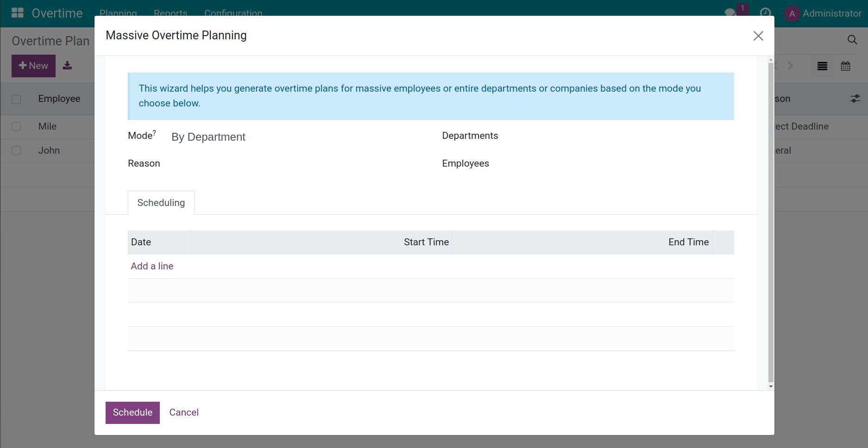Viewport: 868px width, 448px height.
Task: Close the Massive Overtime Planning dialog
Action: 758,36
